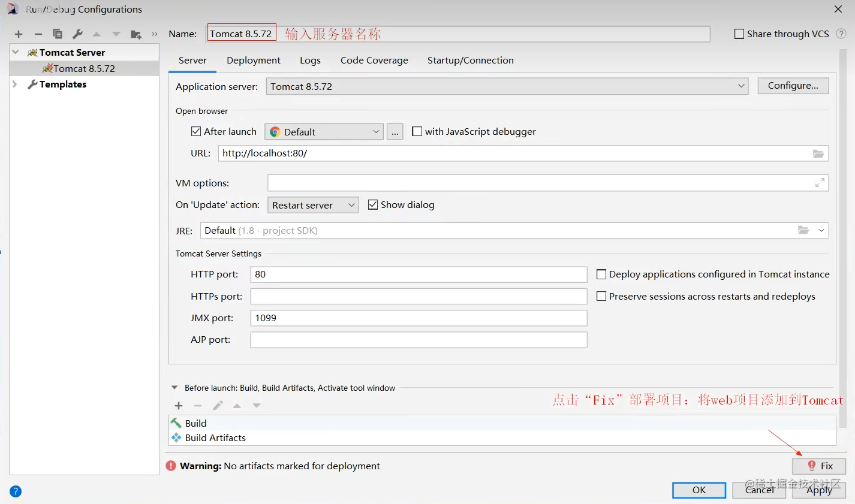
Task: Browse for JRE folder icon
Action: (803, 230)
